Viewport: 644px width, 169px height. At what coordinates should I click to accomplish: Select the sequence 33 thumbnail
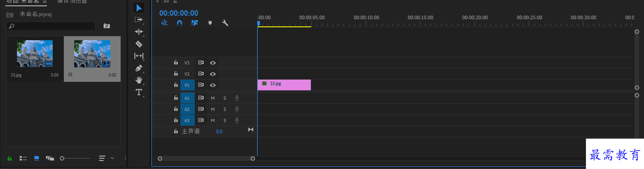[92, 54]
